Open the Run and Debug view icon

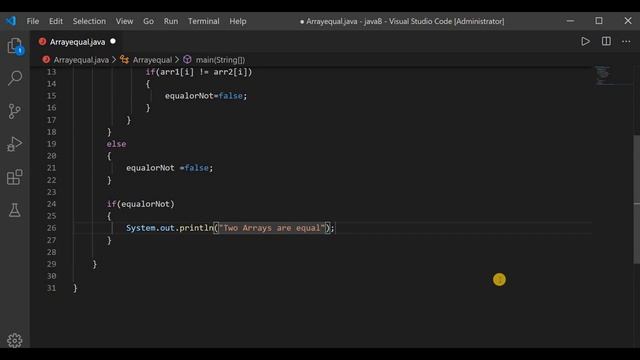click(15, 144)
